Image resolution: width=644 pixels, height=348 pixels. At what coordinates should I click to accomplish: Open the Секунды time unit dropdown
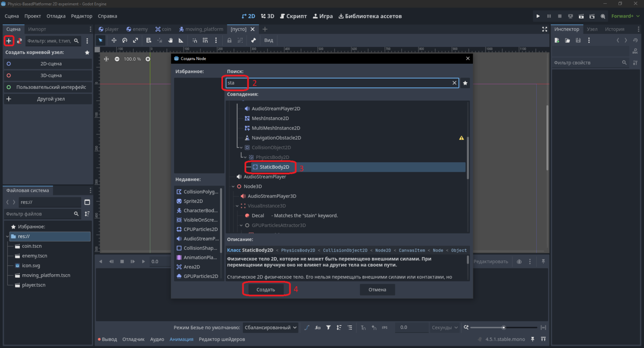(x=444, y=327)
